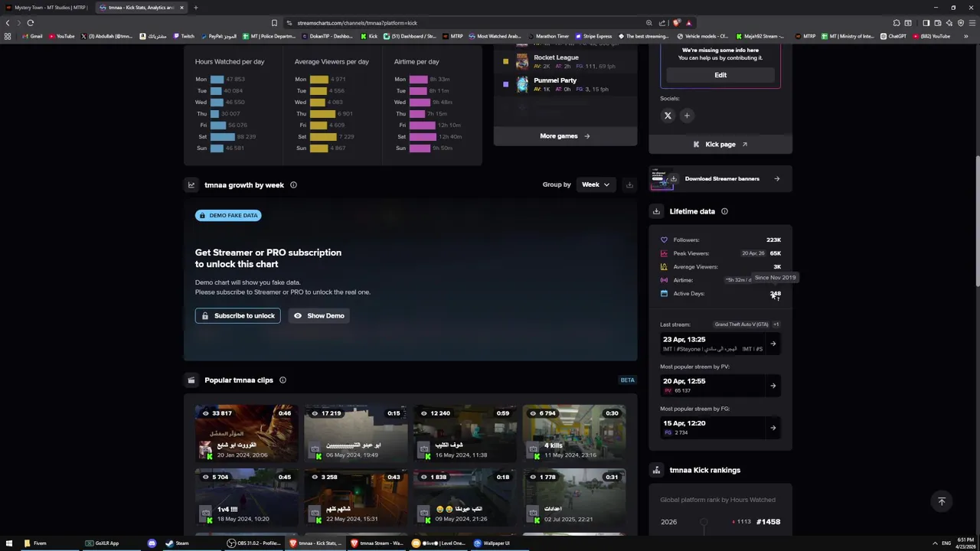Open info tooltip for tmnaa growth by week
Screen dimensions: 980x551
click(x=293, y=184)
